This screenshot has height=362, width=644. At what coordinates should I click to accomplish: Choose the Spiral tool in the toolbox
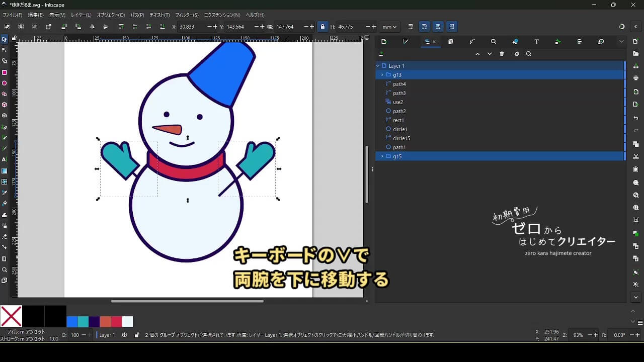click(5, 116)
